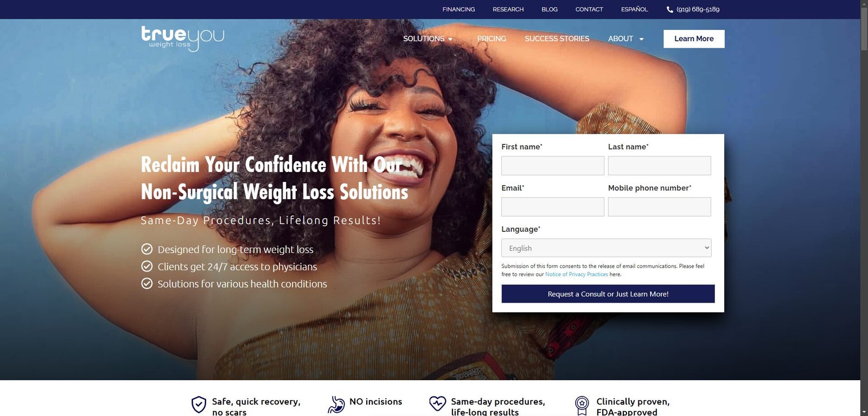The width and height of the screenshot is (868, 416).
Task: Go to Success Stories
Action: [x=557, y=39]
